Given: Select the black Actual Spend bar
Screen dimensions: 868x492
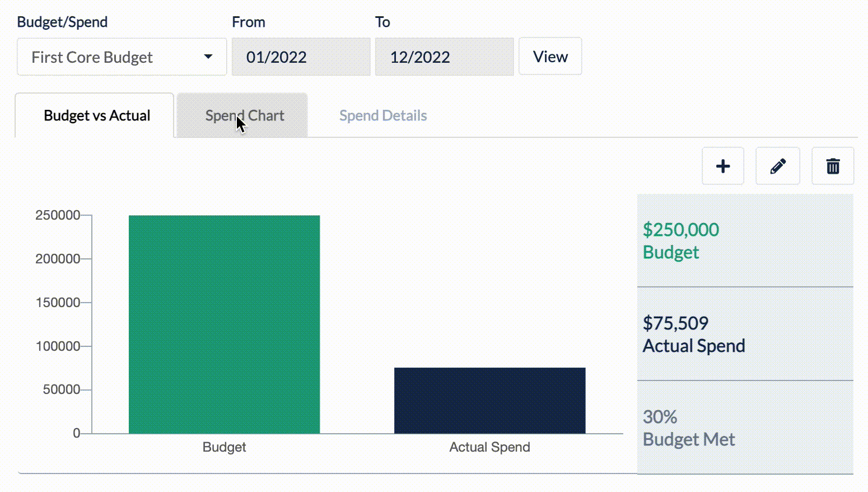Looking at the screenshot, I should (489, 401).
